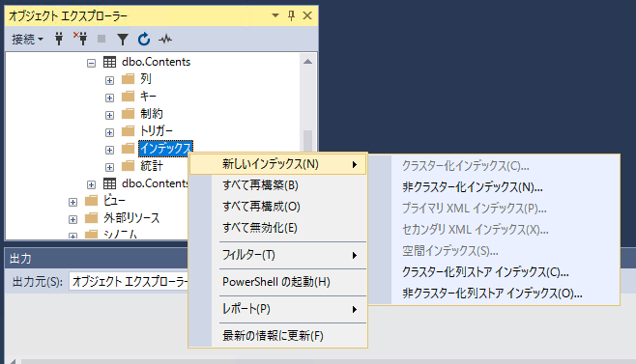Click the ビュー folder icon
This screenshot has width=636, height=364.
pos(92,200)
